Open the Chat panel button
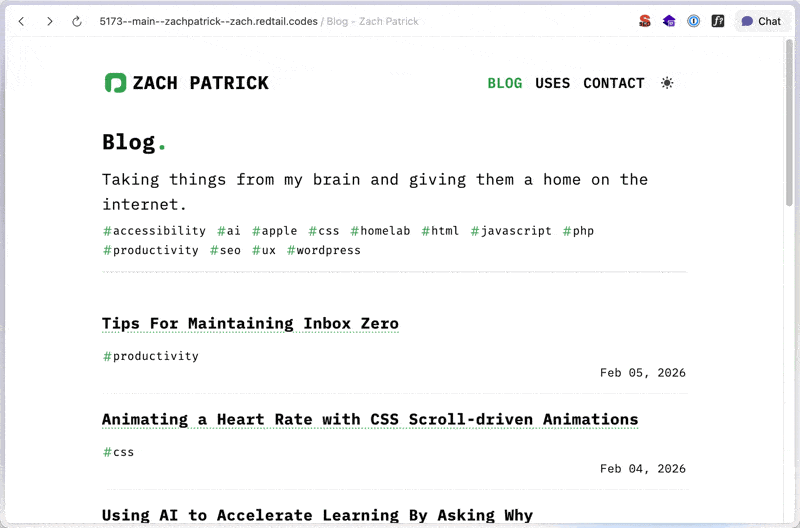800x528 pixels. [x=761, y=21]
